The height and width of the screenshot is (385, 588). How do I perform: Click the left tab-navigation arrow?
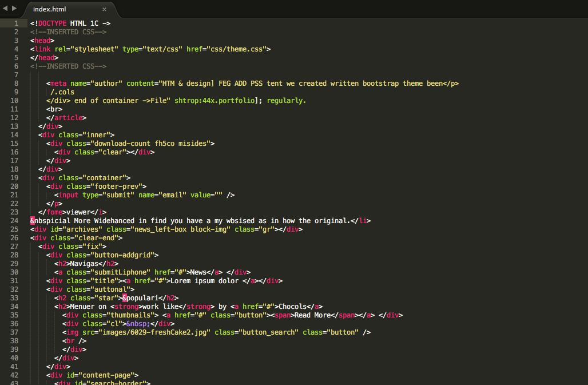click(x=5, y=8)
